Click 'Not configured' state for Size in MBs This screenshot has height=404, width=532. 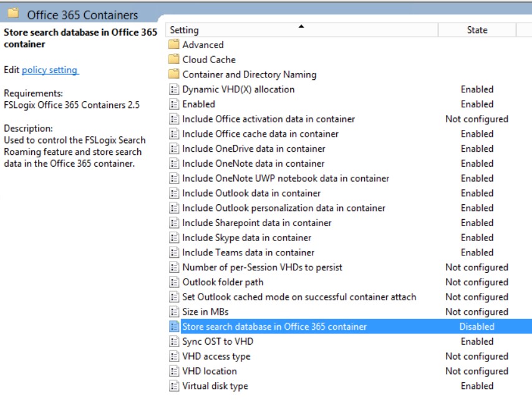pos(476,312)
